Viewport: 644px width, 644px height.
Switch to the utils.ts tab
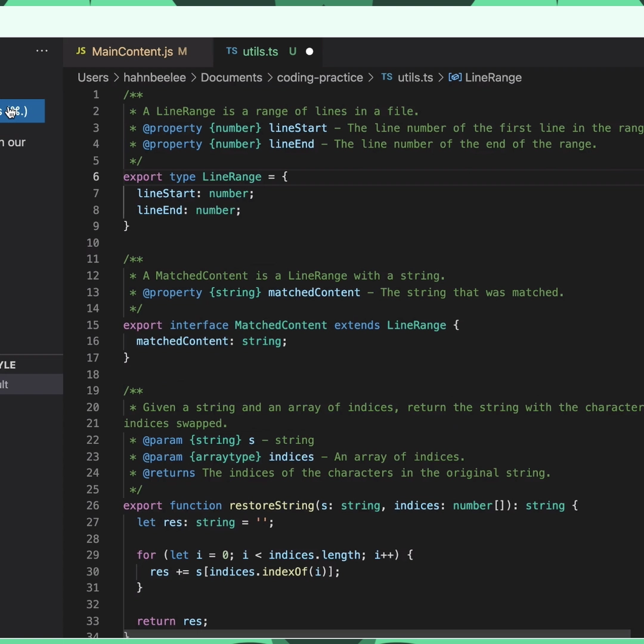(x=268, y=52)
